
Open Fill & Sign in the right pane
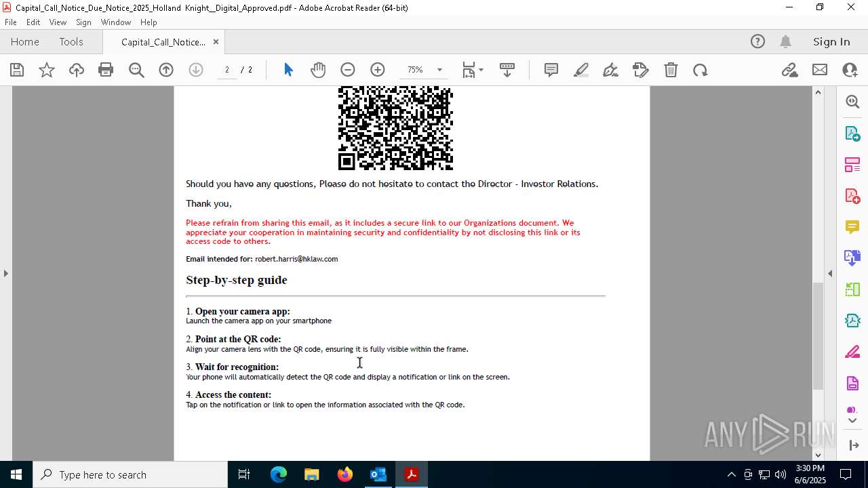852,352
